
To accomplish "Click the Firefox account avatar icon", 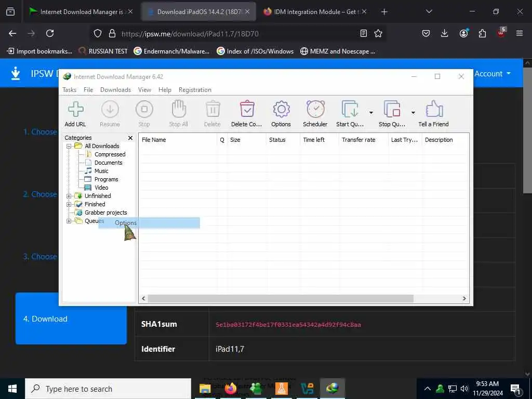I will tap(463, 33).
